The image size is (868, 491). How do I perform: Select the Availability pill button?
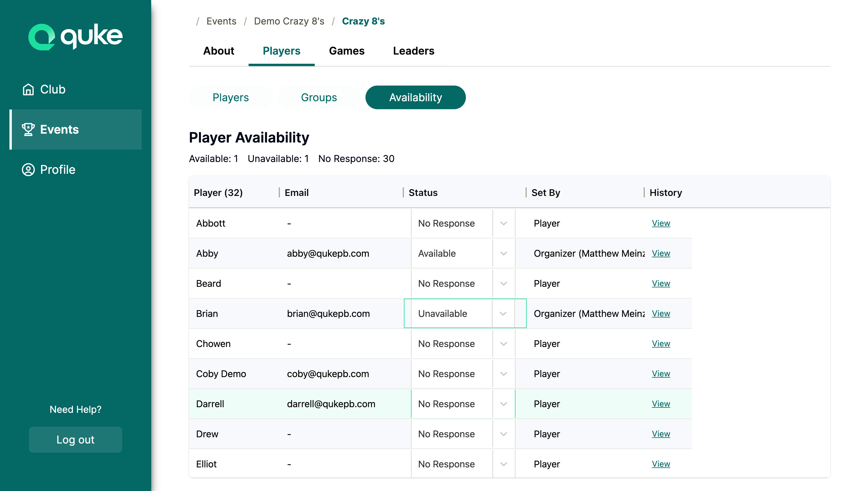(415, 97)
